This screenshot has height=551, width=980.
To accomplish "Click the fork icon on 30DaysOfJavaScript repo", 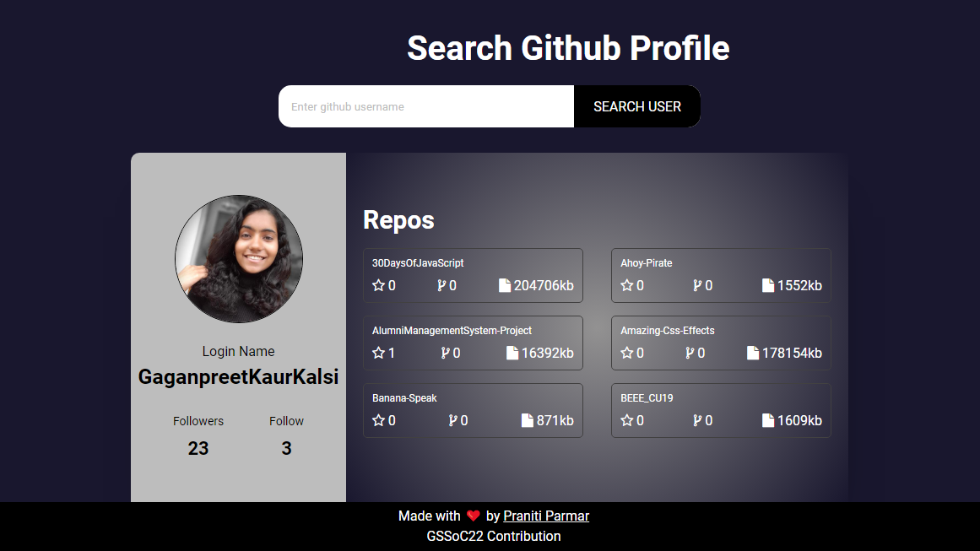I will 443,285.
